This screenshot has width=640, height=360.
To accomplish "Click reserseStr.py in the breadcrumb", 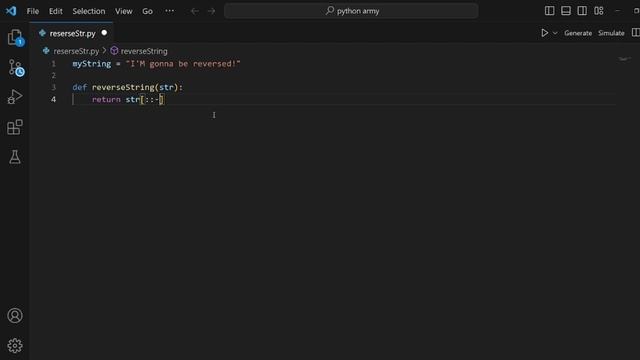I will click(x=76, y=51).
